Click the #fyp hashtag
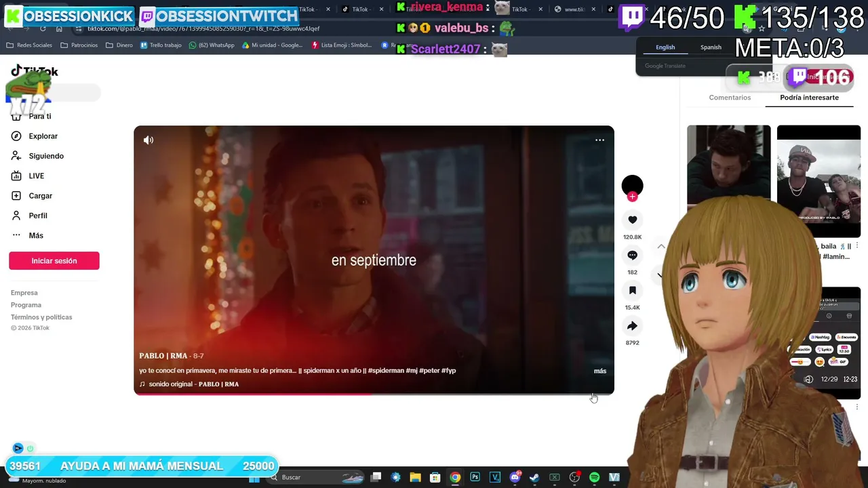 (448, 371)
